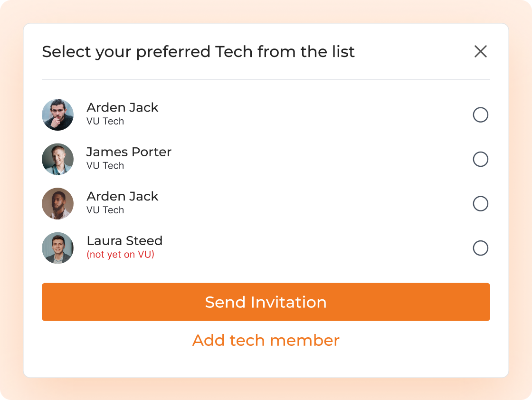Click the "Select your preferred Tech" heading
Screen dimensions: 532x400
click(x=198, y=51)
